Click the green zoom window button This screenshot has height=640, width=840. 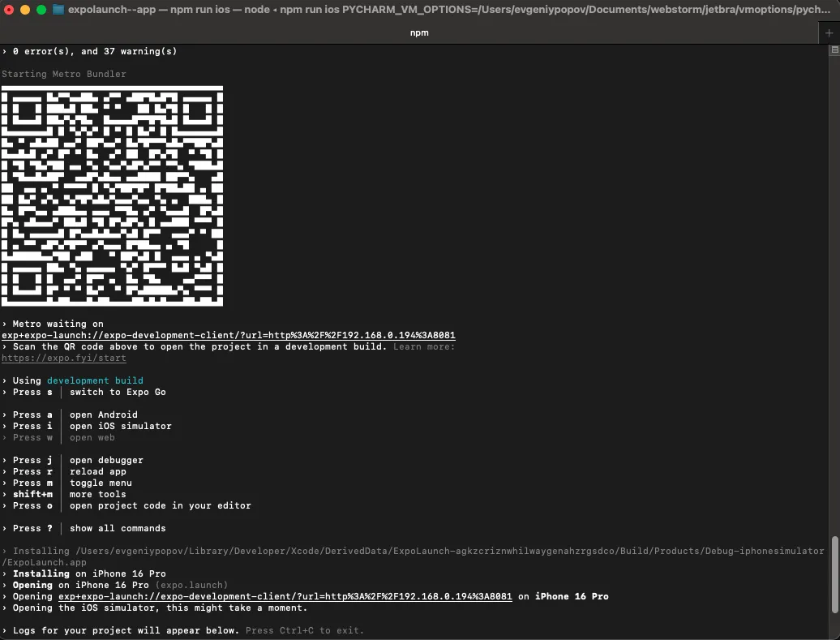pyautogui.click(x=41, y=10)
